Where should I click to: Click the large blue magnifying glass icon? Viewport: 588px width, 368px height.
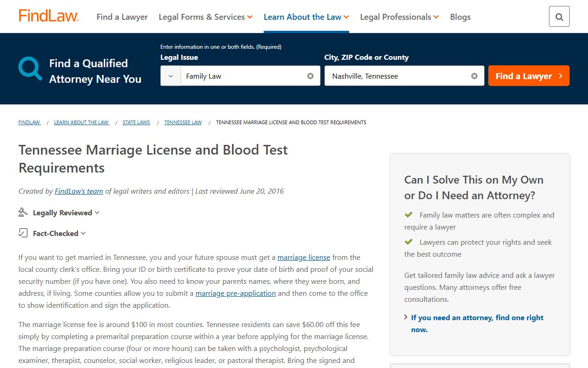tap(30, 69)
